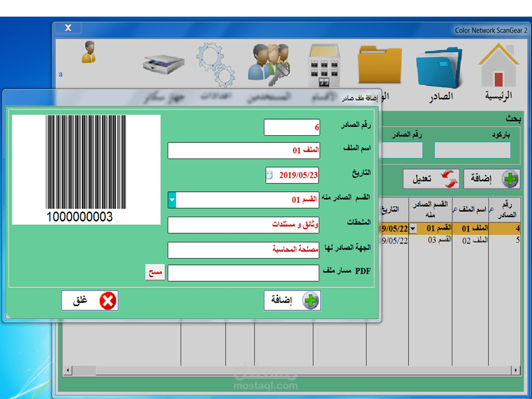Open the date picker calendar icon
This screenshot has width=532, height=399.
[x=270, y=175]
